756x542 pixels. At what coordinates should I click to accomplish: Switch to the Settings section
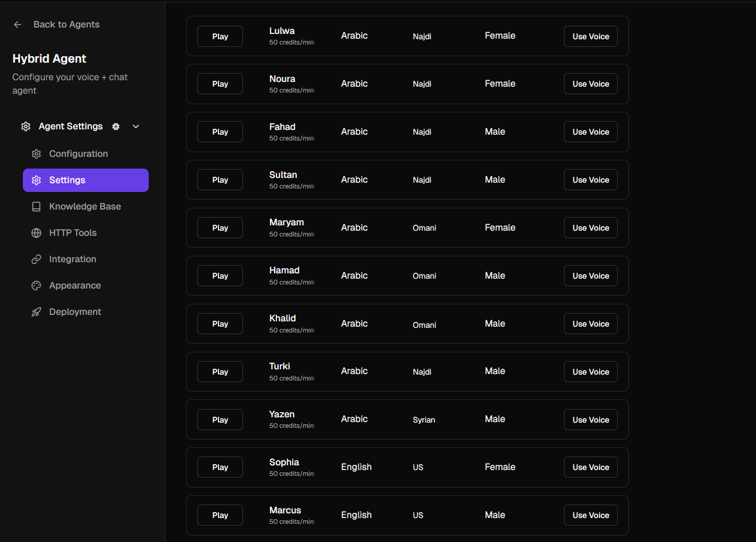[x=67, y=180]
